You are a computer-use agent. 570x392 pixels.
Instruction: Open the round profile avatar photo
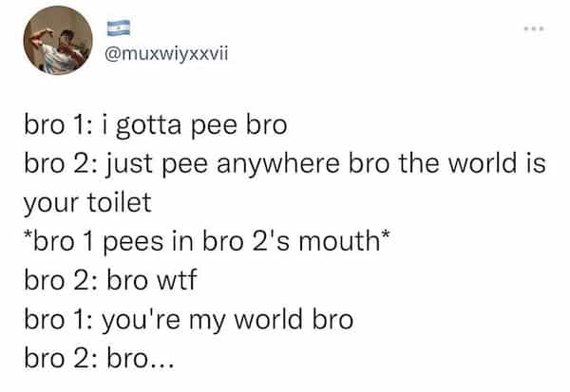(x=58, y=40)
